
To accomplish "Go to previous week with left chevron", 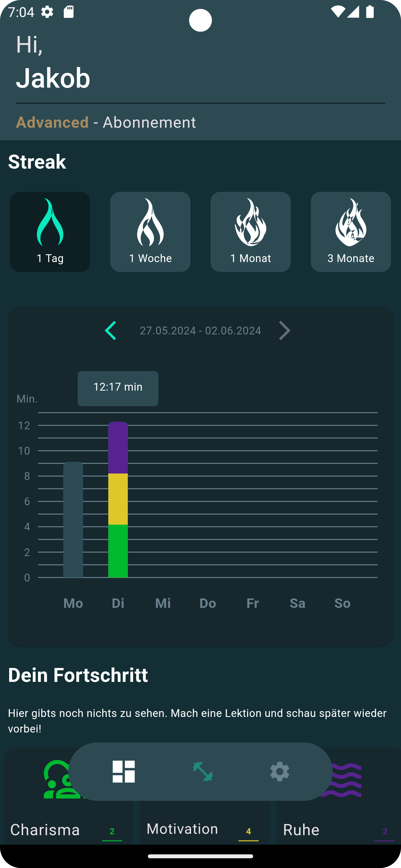I will tap(111, 331).
